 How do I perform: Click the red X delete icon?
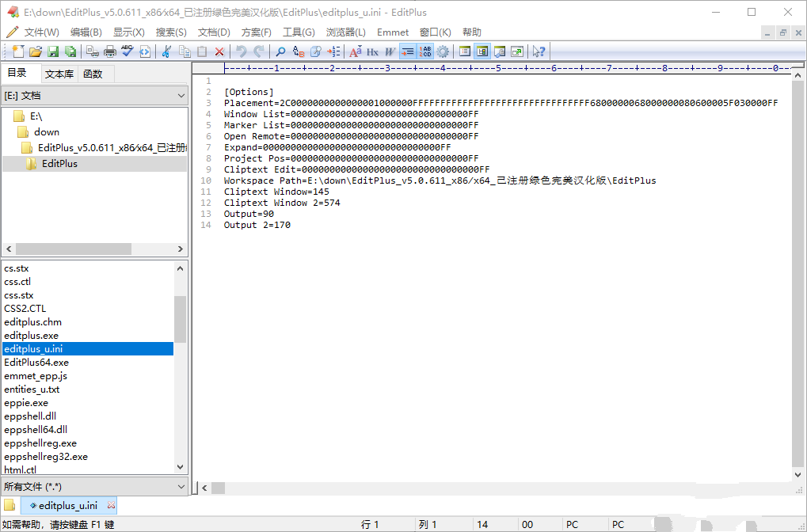click(219, 51)
